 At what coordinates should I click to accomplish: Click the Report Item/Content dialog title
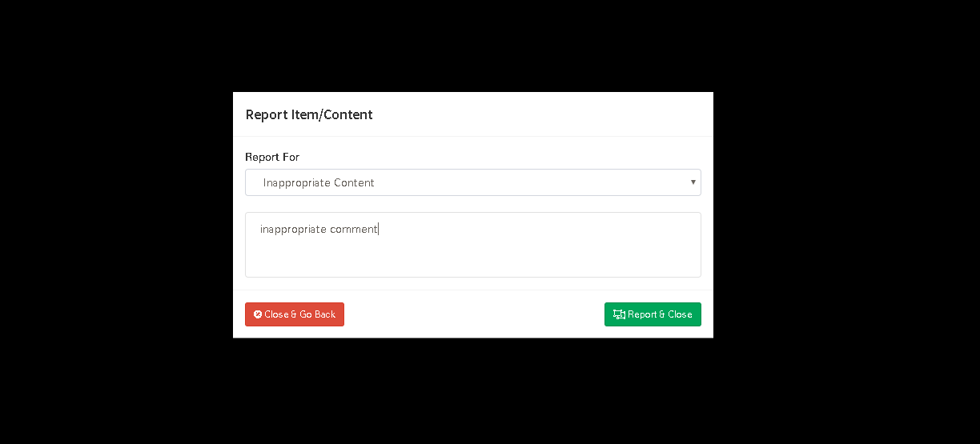coord(309,114)
